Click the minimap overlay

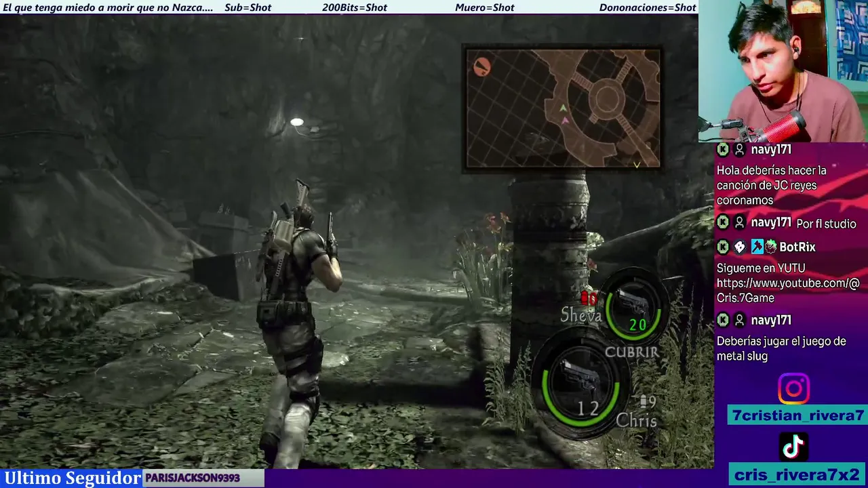click(562, 108)
